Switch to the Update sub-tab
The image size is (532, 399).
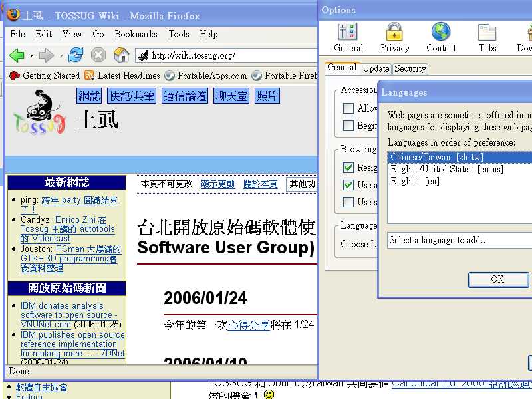click(376, 68)
